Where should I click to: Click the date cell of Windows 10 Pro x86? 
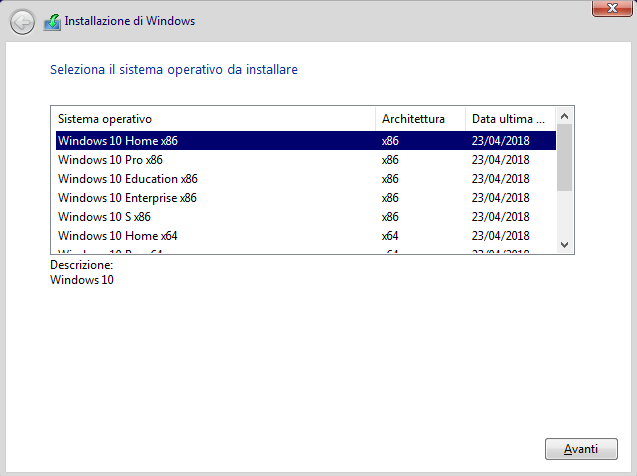(500, 160)
